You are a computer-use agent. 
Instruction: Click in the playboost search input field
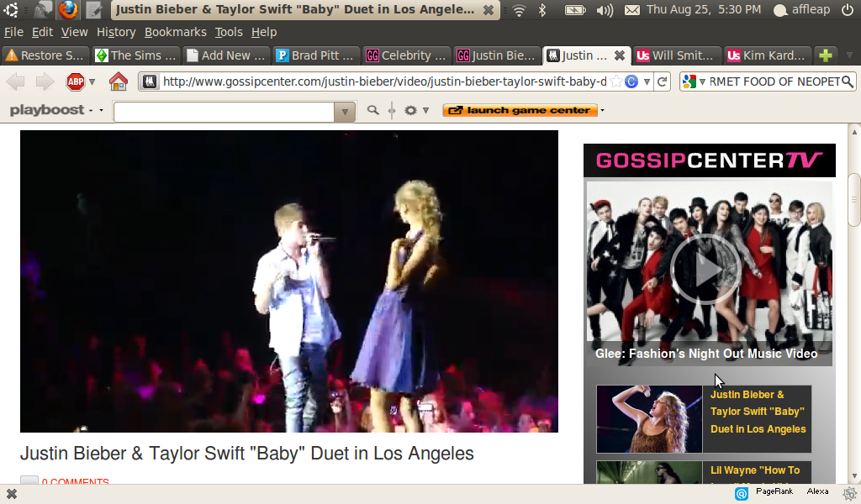point(224,112)
